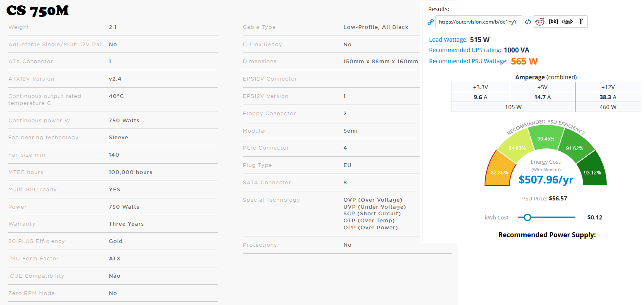Image resolution: width=644 pixels, height=305 pixels.
Task: Click the 515 W load wattage value
Action: [x=480, y=40]
